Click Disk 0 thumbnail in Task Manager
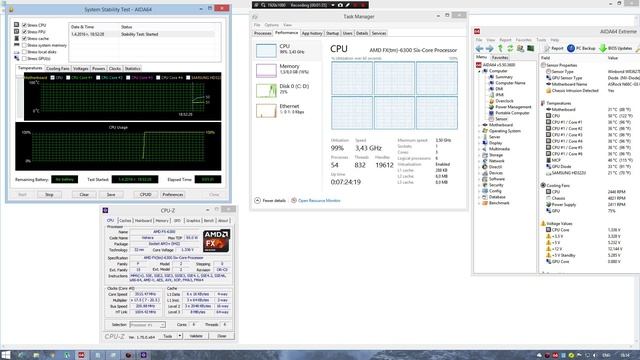640x360 pixels. tap(266, 90)
